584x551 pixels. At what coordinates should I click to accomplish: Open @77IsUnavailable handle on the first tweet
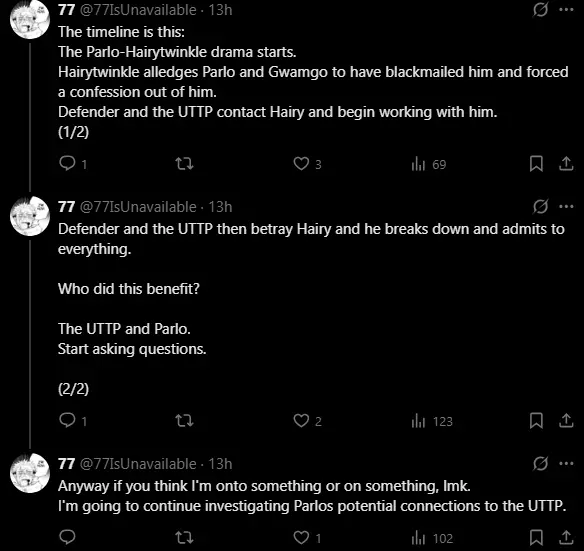(x=138, y=10)
